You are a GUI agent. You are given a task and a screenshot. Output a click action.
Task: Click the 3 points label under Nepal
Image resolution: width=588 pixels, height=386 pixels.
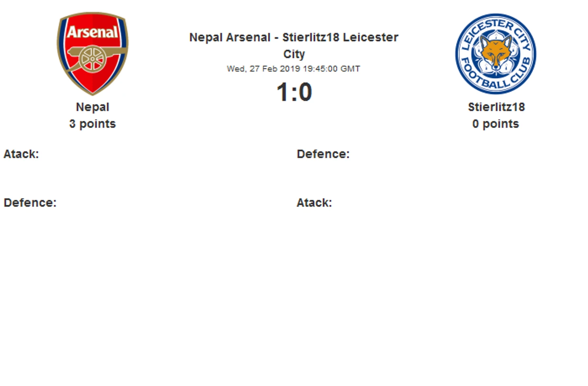tap(93, 124)
